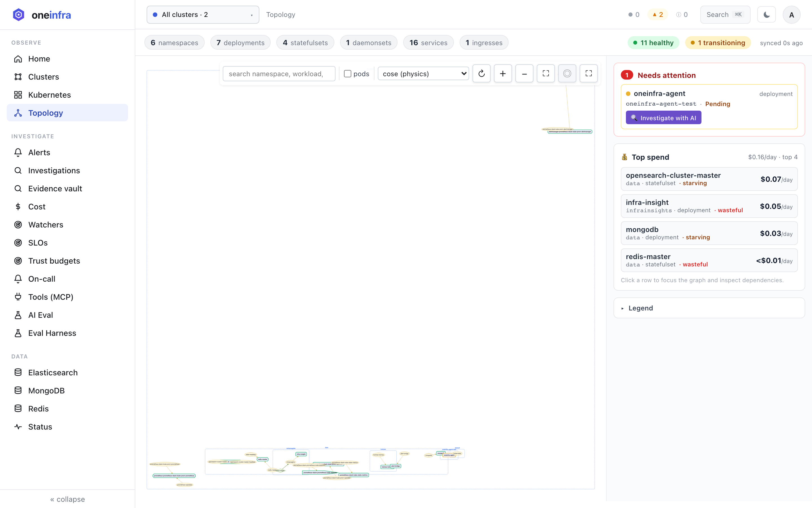The image size is (812, 508).
Task: Click the Topology breadcrumb
Action: click(281, 15)
